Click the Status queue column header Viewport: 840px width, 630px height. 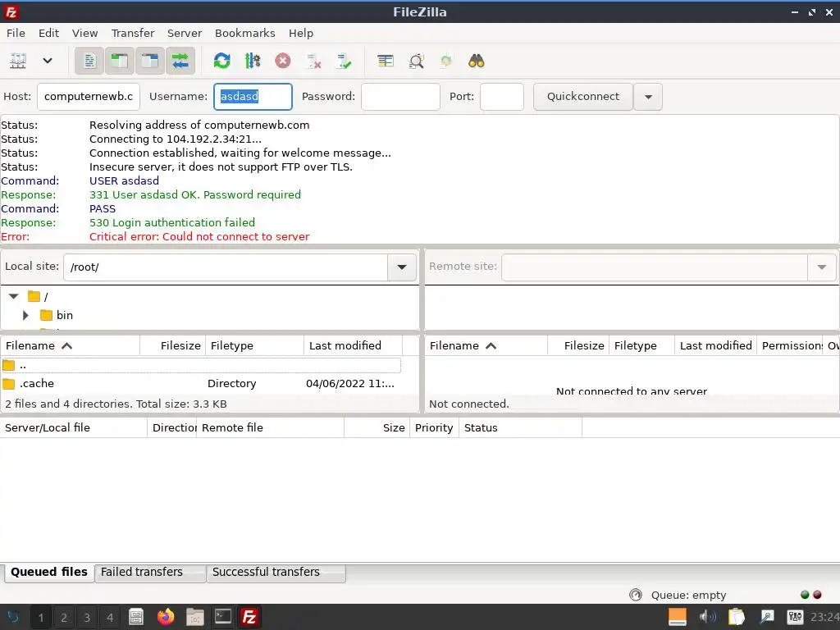coord(520,427)
